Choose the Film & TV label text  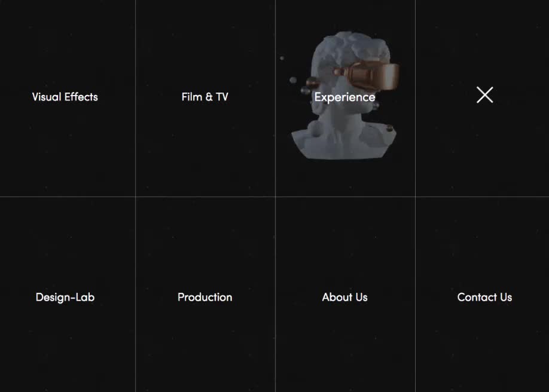coord(205,97)
